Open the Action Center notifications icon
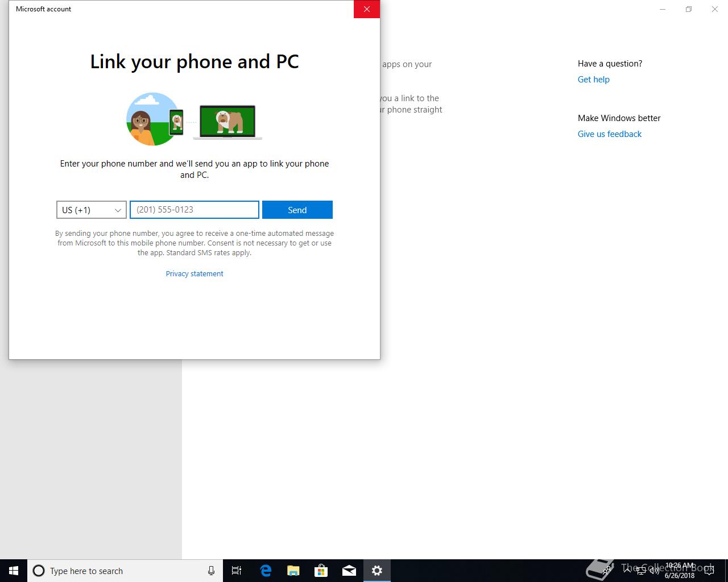The width and height of the screenshot is (728, 582). coord(709,571)
